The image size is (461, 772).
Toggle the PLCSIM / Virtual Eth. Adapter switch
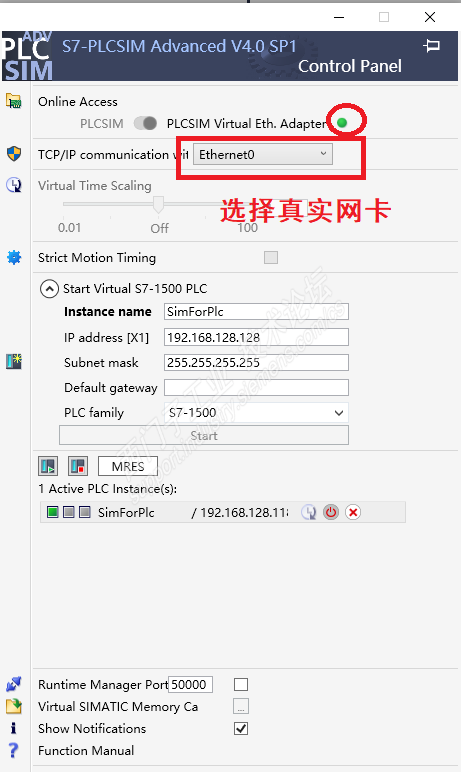pyautogui.click(x=146, y=123)
